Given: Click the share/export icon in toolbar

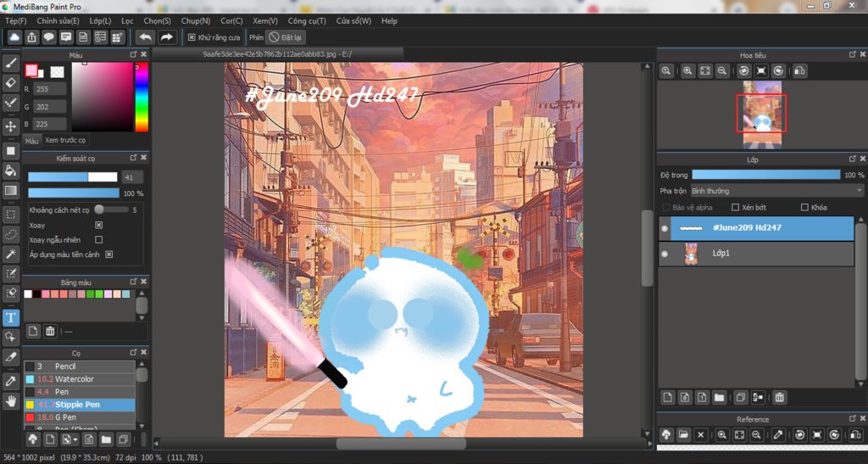Looking at the screenshot, I should tap(31, 37).
